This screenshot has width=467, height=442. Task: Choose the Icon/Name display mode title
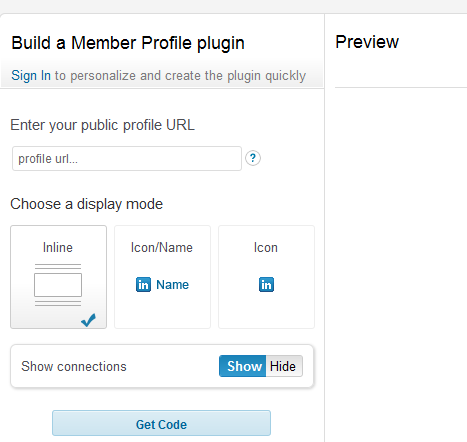(x=162, y=248)
